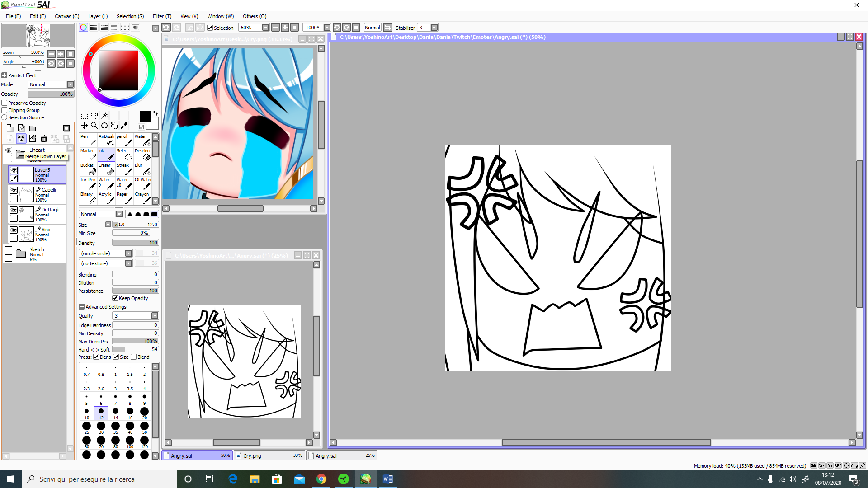
Task: Create a new layer folder
Action: point(33,128)
